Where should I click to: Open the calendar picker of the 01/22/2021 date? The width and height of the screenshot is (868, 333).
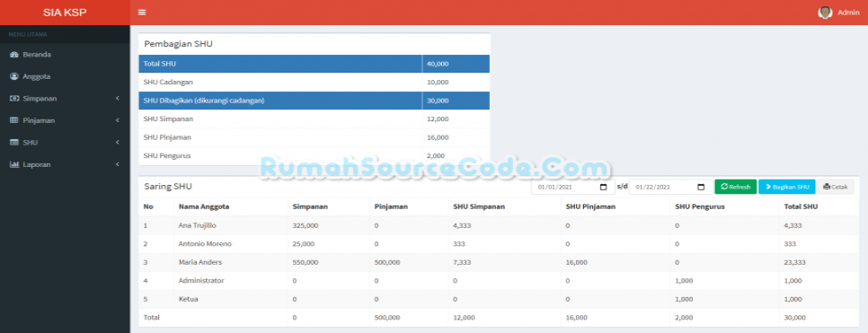(701, 187)
